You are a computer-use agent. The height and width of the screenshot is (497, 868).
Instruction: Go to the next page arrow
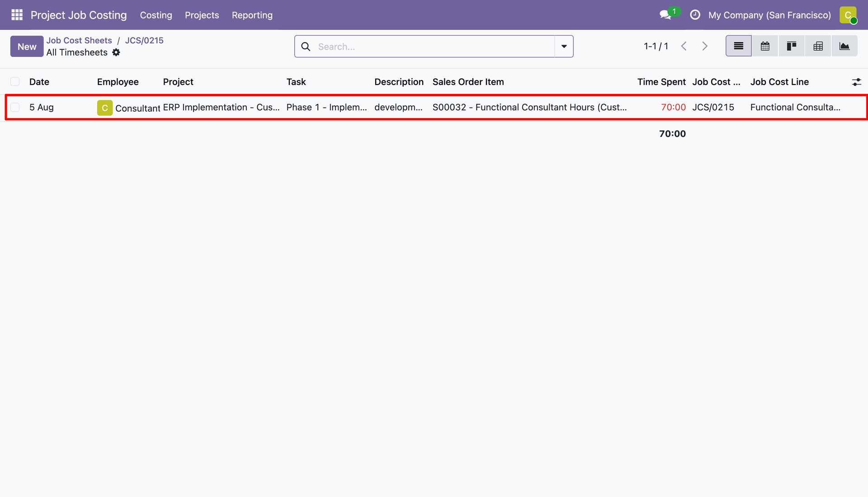(704, 46)
